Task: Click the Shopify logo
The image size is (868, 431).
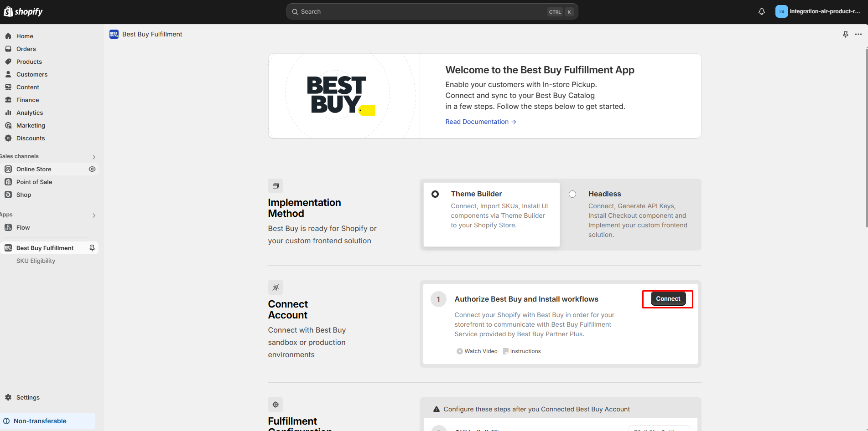Action: [23, 12]
